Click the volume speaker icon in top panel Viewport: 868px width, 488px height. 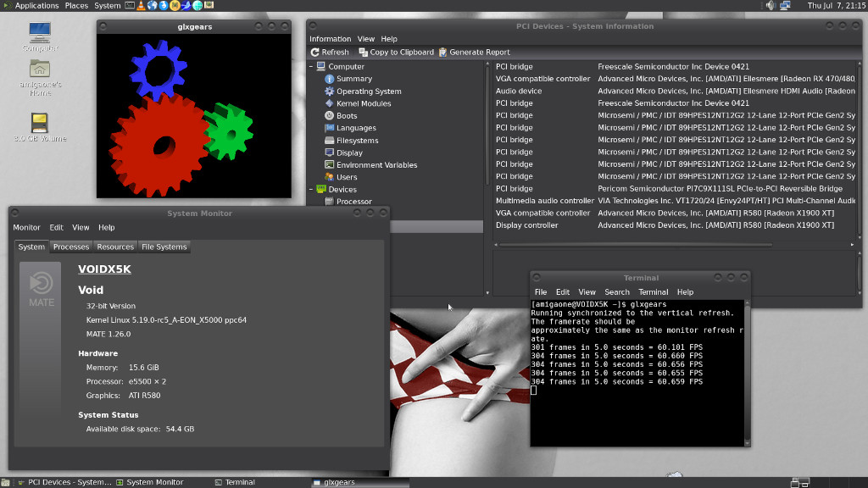tap(771, 6)
